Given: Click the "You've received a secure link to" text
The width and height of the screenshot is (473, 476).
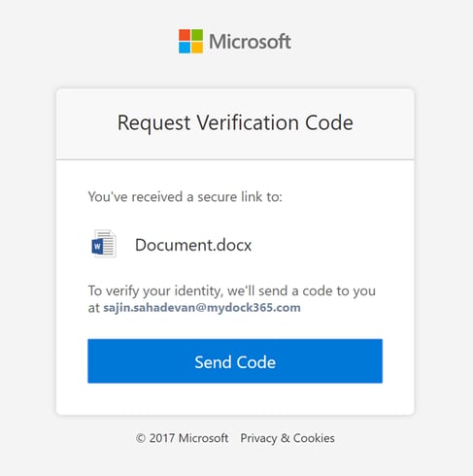Looking at the screenshot, I should 186,197.
